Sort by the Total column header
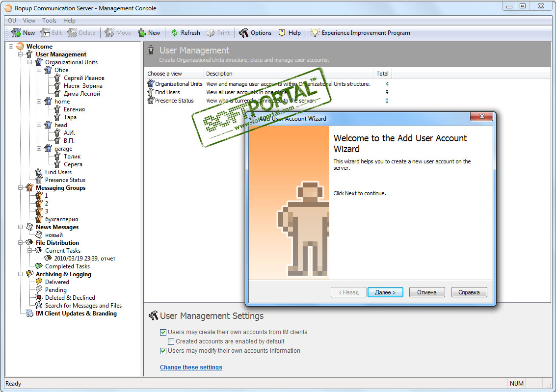Viewport: 556px width, 392px height. pyautogui.click(x=383, y=74)
